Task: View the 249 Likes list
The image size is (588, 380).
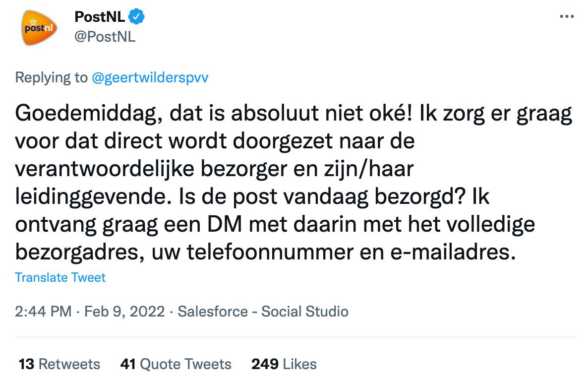Action: tap(284, 364)
